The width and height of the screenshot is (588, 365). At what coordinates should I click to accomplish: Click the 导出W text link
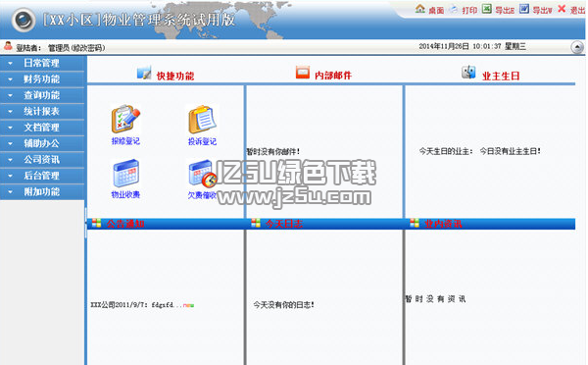(542, 10)
